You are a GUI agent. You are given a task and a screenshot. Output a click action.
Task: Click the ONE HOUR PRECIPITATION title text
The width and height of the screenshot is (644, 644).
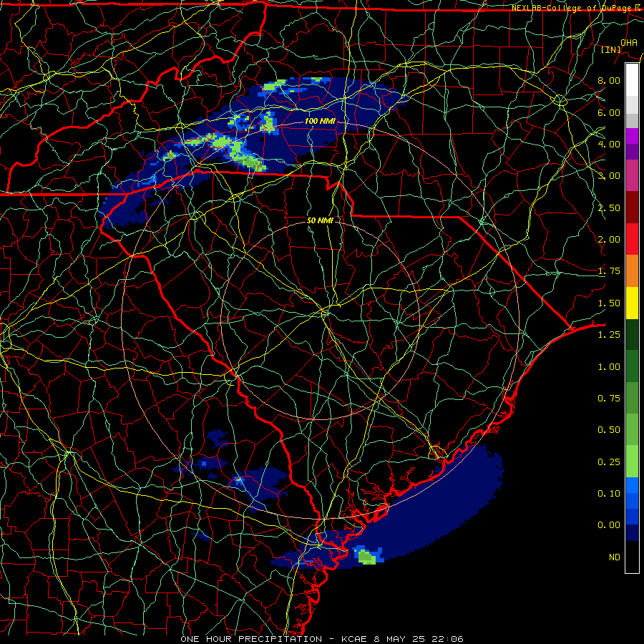tap(251, 639)
